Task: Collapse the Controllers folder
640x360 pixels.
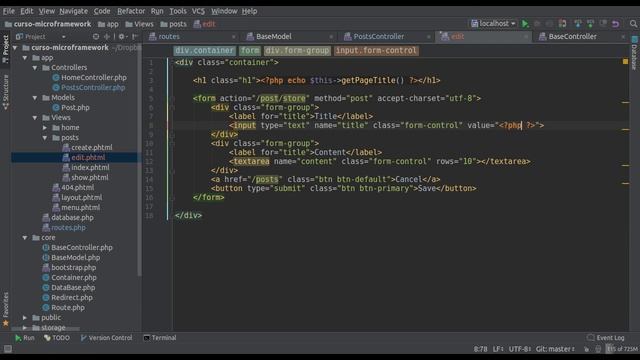Action: pos(35,68)
